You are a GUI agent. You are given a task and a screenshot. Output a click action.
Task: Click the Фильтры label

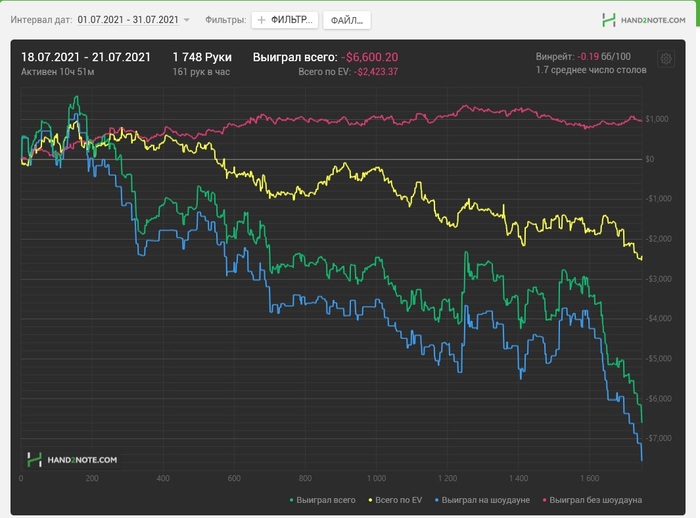coord(225,20)
